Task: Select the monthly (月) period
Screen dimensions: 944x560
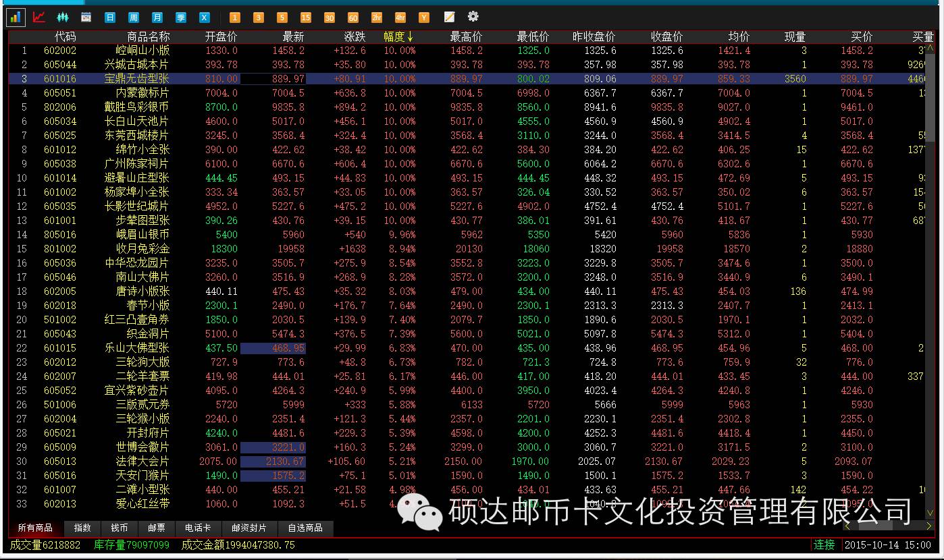Action: click(x=157, y=18)
